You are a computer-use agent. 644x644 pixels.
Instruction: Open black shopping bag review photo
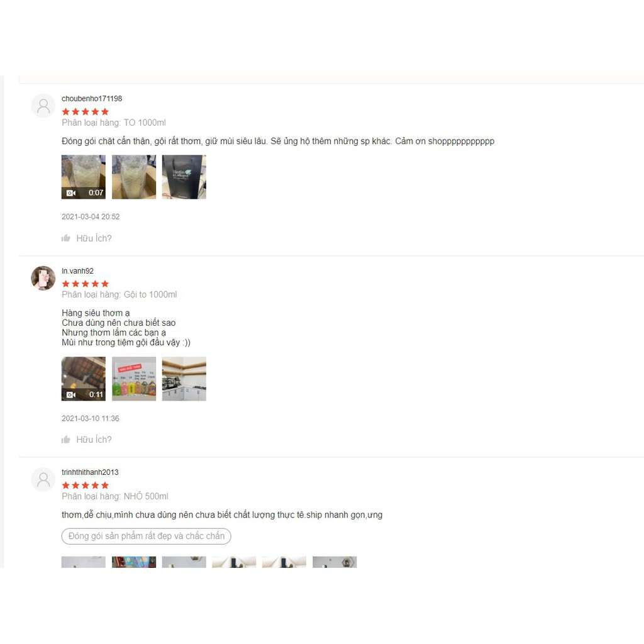184,177
